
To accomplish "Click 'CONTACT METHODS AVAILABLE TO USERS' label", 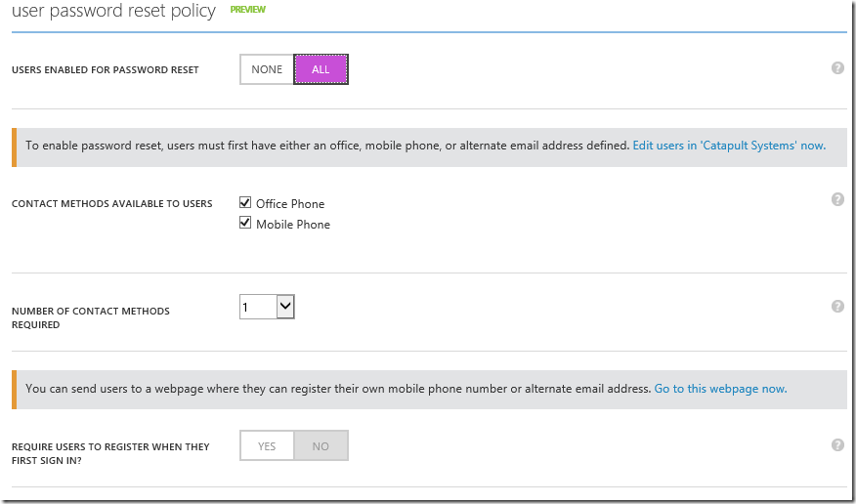I will (112, 203).
